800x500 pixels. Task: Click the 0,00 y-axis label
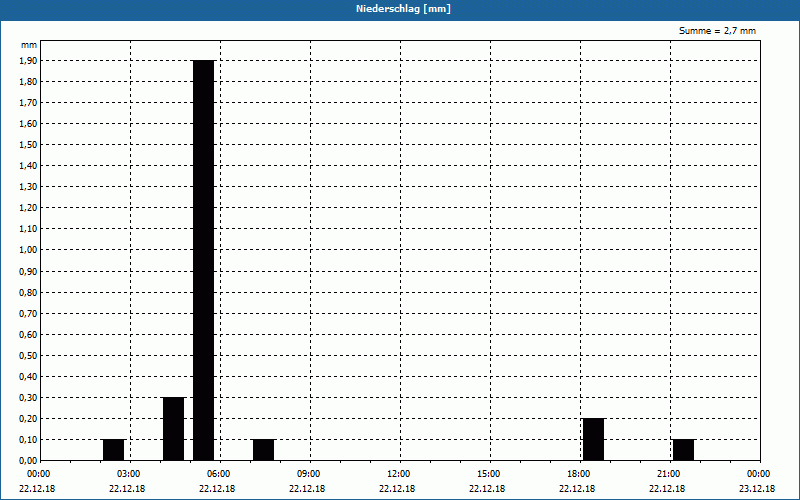(x=28, y=460)
